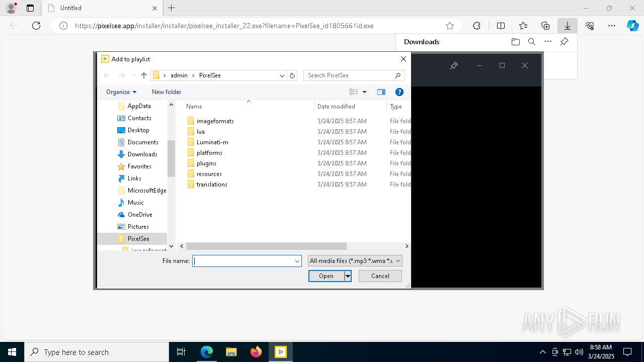Viewport: 644px width, 362px height.
Task: Expand path chevron before admin
Action: 165,75
